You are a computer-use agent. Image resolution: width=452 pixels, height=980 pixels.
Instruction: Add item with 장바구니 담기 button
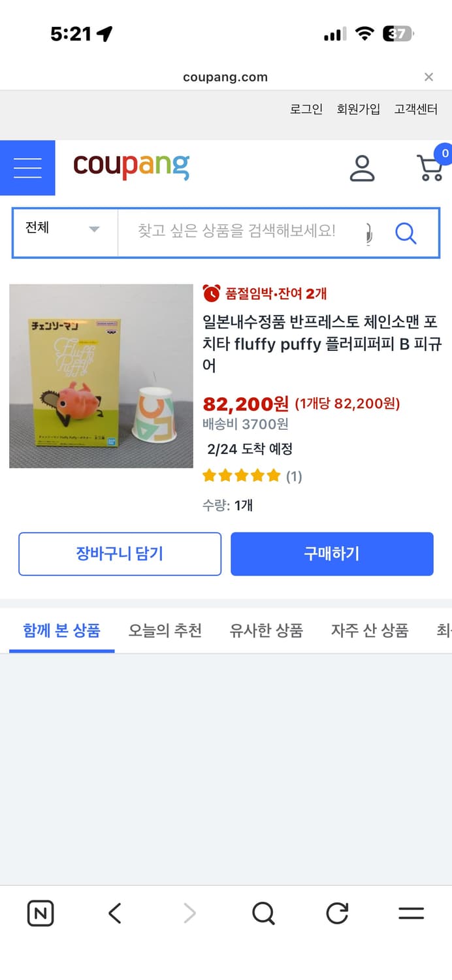pos(120,553)
